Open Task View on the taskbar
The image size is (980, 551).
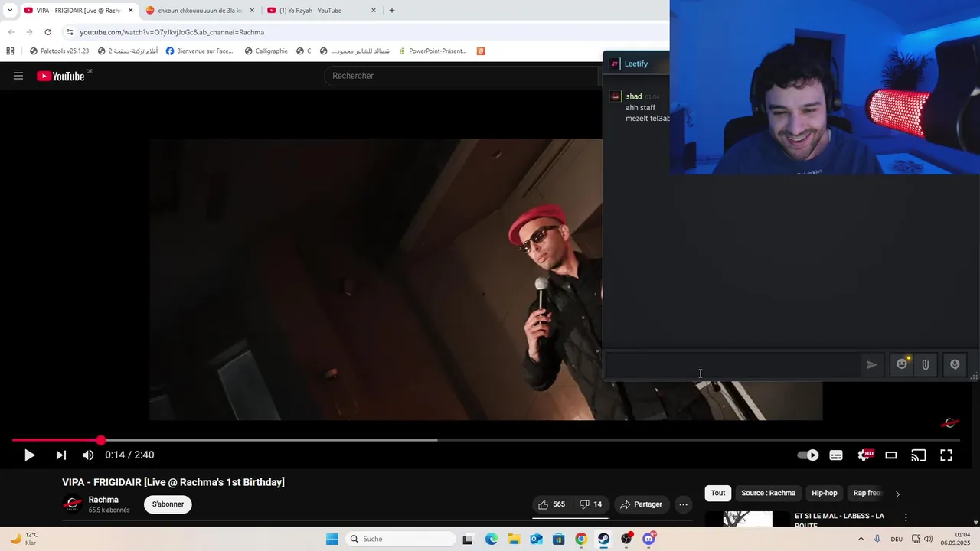(x=468, y=539)
